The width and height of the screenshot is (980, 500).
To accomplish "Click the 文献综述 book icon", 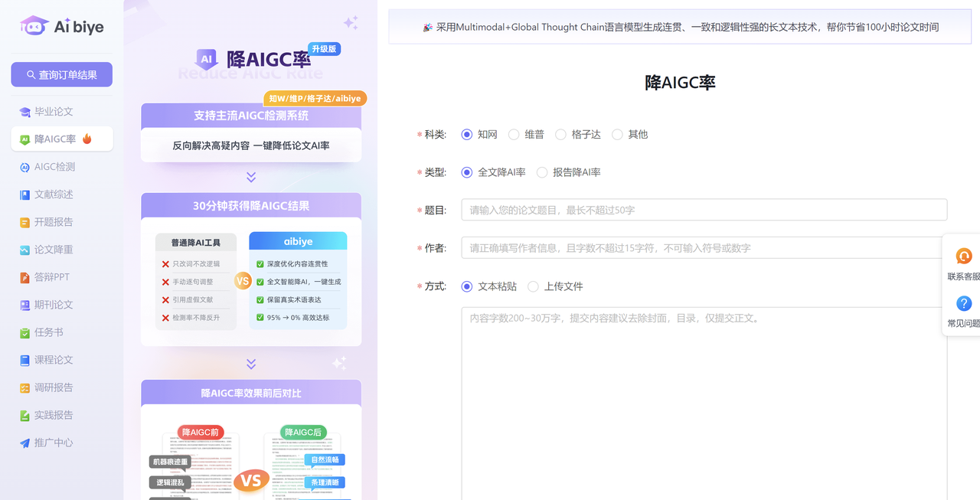I will pyautogui.click(x=25, y=194).
